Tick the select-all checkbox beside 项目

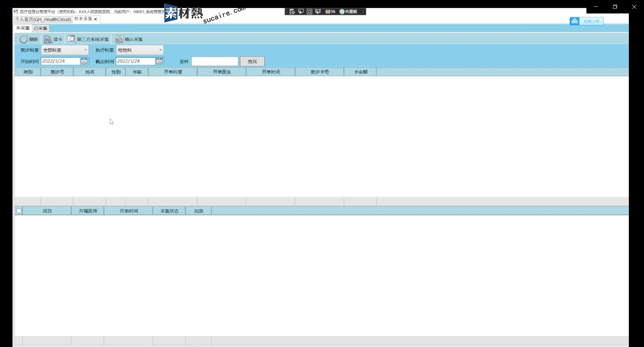point(19,211)
